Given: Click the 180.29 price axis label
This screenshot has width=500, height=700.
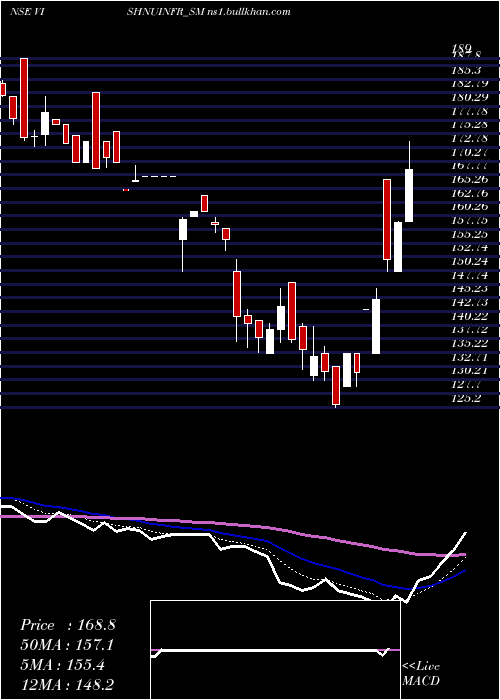Looking at the screenshot, I should [469, 97].
